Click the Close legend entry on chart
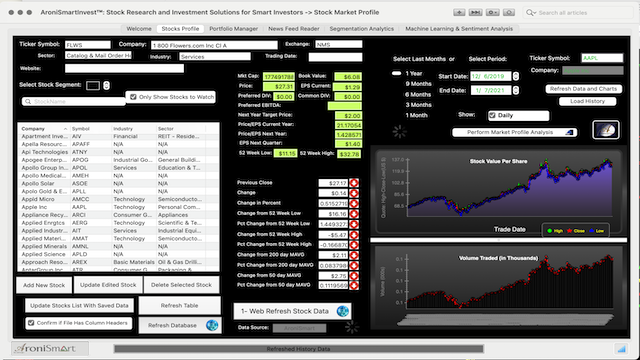Viewport: 640px width, 360px height. (576, 231)
